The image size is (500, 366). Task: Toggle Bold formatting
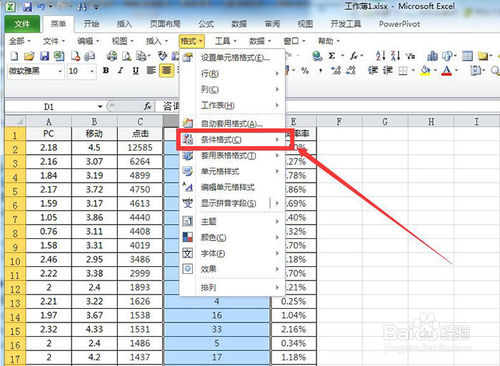(106, 71)
